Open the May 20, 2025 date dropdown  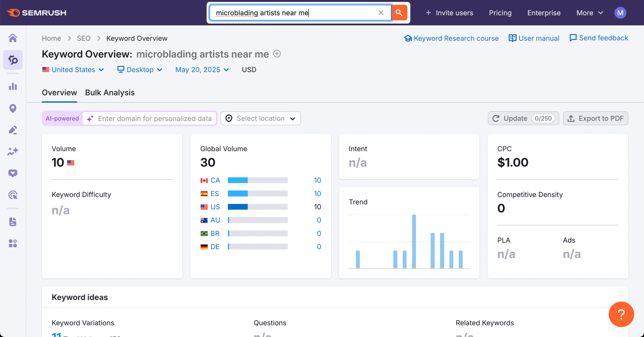[x=202, y=70]
